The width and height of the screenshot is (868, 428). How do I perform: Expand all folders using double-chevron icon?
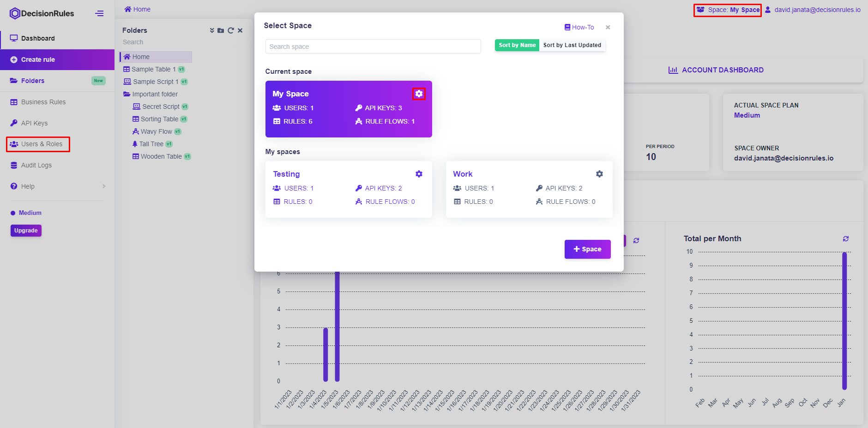212,30
